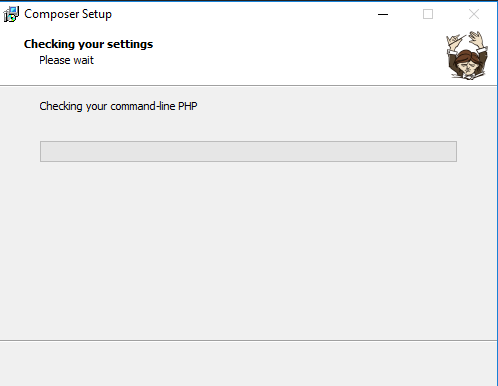The image size is (498, 386).
Task: Minimize the Composer Setup window
Action: (383, 14)
